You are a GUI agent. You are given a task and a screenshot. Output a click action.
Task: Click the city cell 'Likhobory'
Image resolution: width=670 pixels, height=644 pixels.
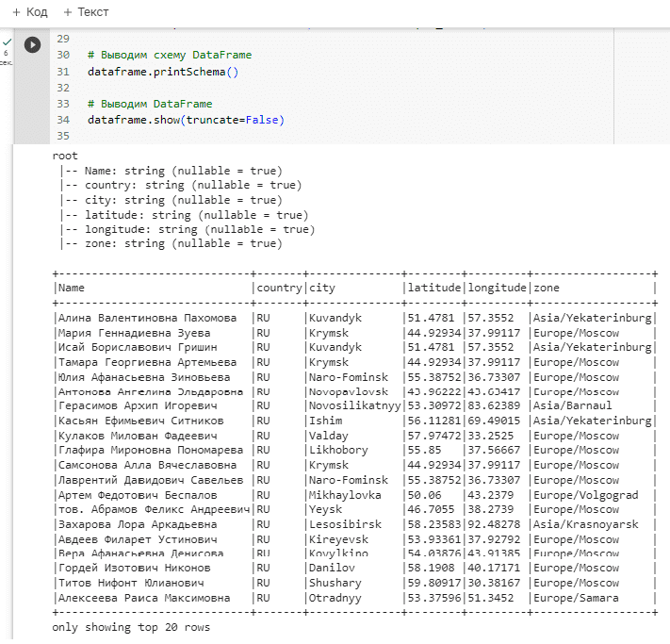coord(338,451)
